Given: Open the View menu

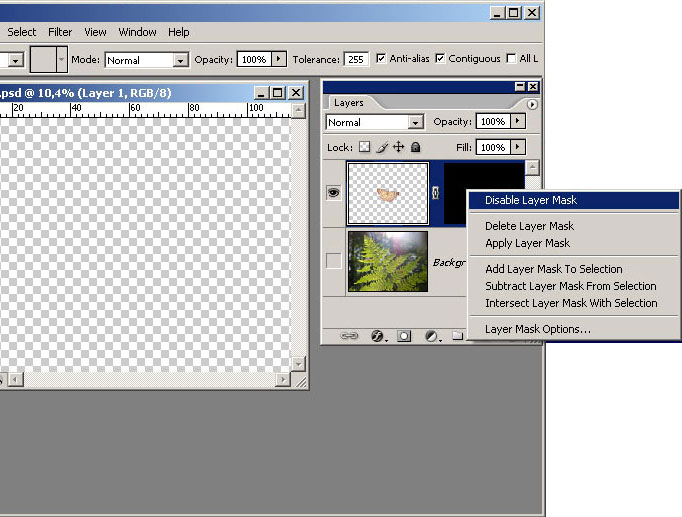Looking at the screenshot, I should point(95,32).
